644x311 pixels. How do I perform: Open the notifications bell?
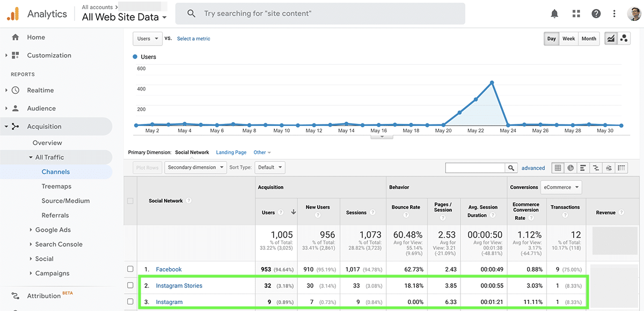coord(554,13)
